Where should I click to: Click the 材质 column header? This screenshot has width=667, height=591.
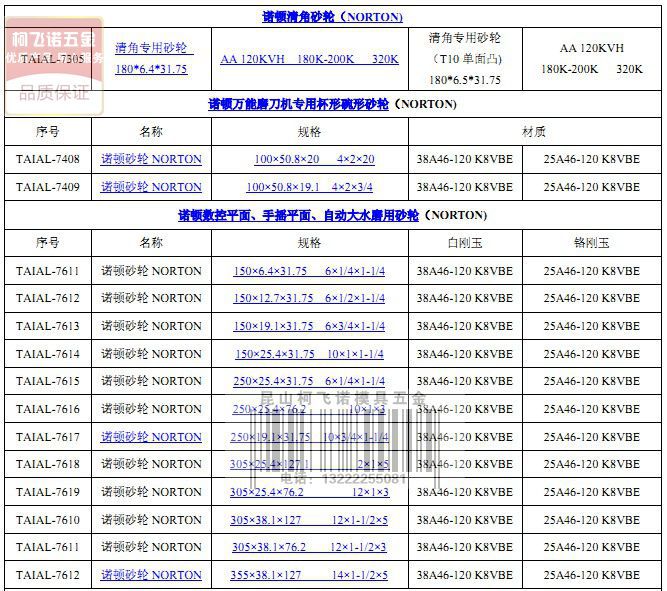pos(534,132)
